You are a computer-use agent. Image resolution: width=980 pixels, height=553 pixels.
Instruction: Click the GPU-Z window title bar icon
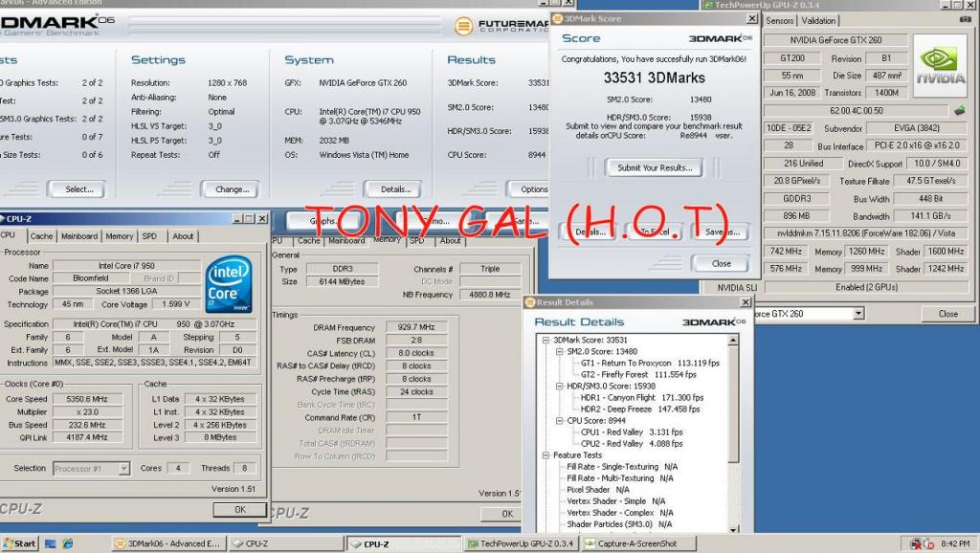708,5
